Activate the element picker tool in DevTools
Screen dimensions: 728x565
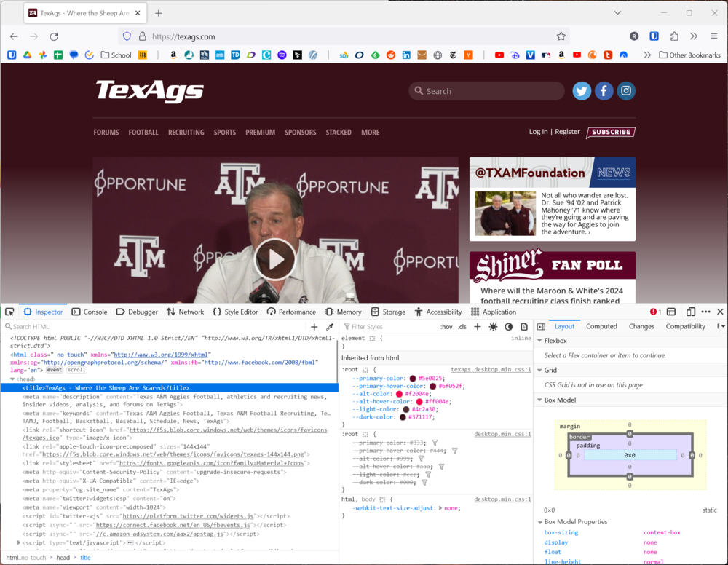(x=9, y=312)
